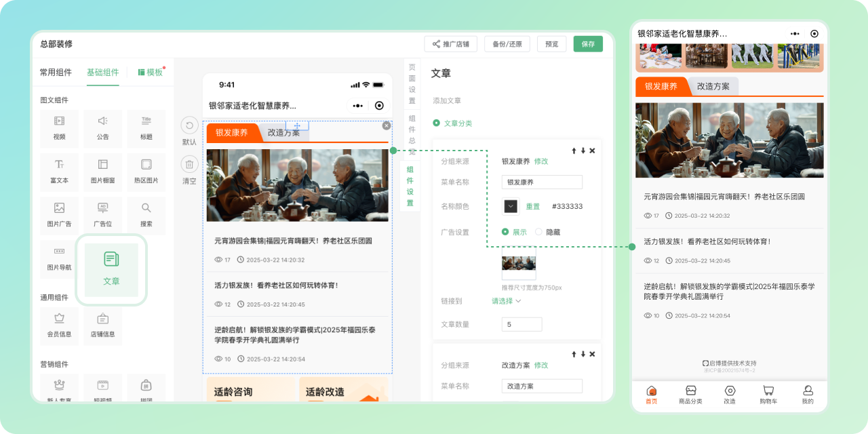Select the highlighted 文章 article component
This screenshot has height=434, width=868.
pos(111,270)
